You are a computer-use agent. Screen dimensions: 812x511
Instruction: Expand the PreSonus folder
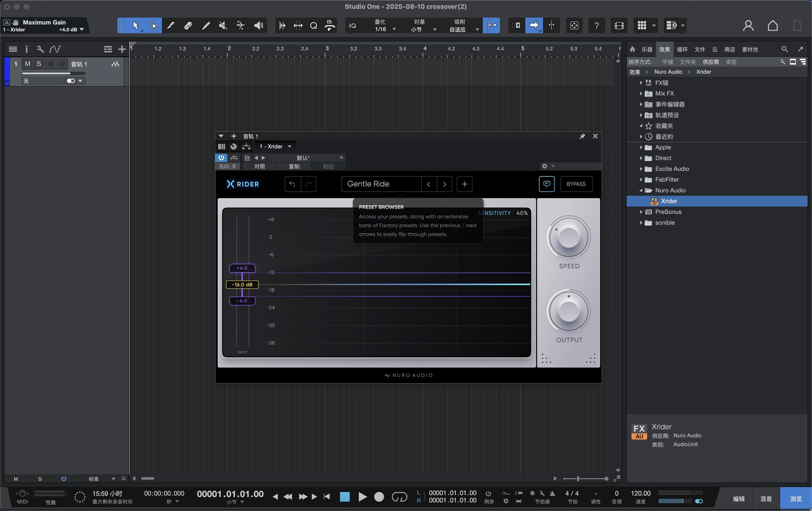[641, 212]
